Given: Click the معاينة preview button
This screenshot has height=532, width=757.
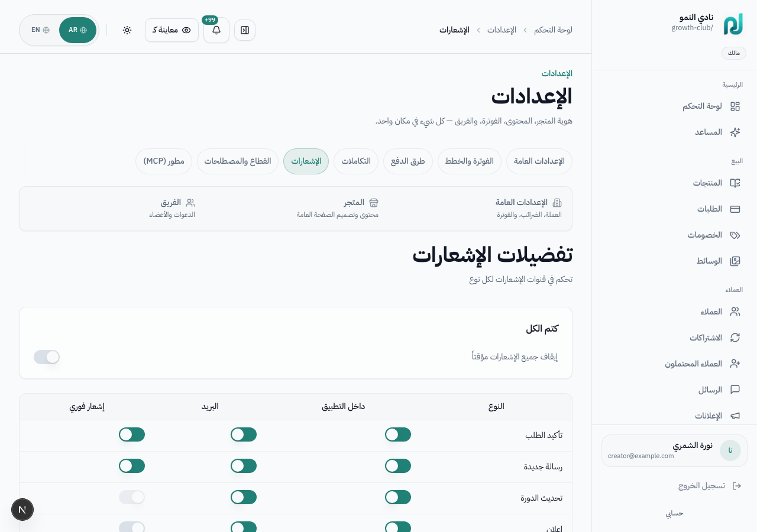Looking at the screenshot, I should coord(172,30).
